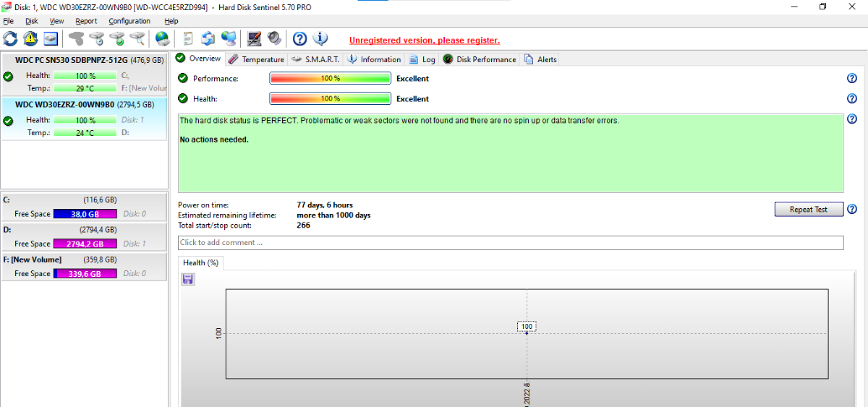The height and width of the screenshot is (407, 868).
Task: Click the disk with magnifier toolbar icon
Action: 137,38
